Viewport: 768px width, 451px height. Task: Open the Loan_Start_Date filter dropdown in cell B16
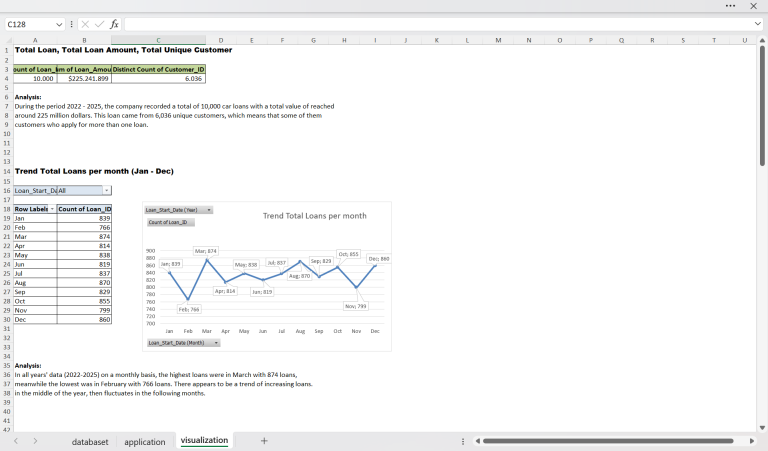[x=107, y=190]
